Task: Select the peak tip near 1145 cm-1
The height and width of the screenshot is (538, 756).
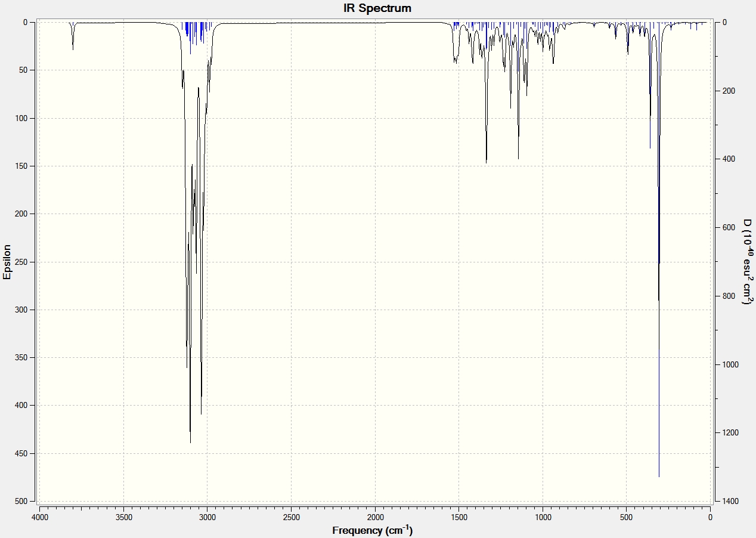Action: 518,159
